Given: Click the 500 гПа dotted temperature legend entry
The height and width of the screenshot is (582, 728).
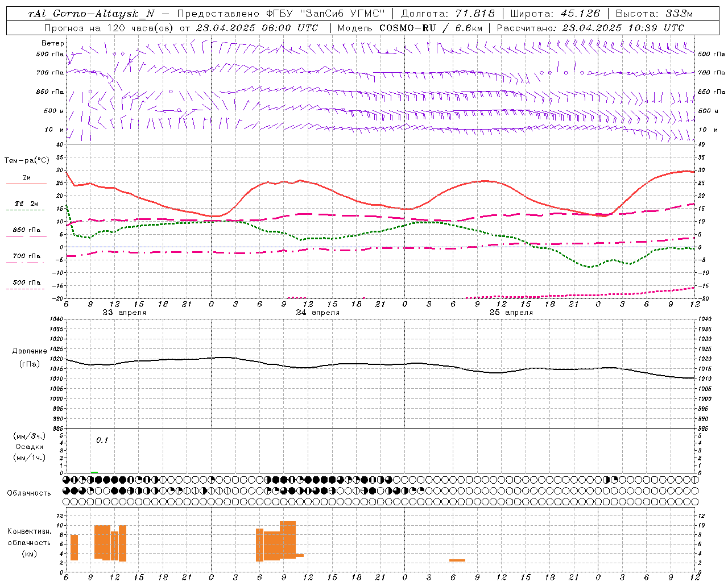Looking at the screenshot, I should pos(26,284).
